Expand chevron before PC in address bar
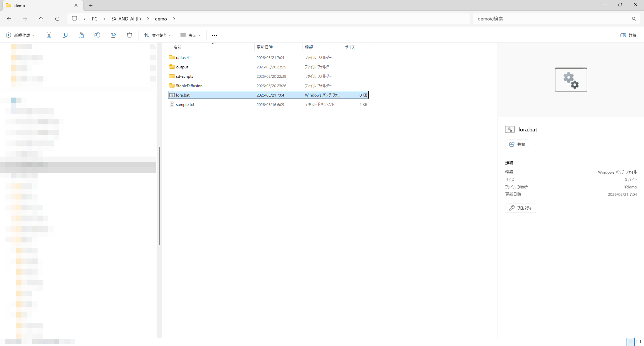Screen dimensions: 644x346 pyautogui.click(x=85, y=19)
